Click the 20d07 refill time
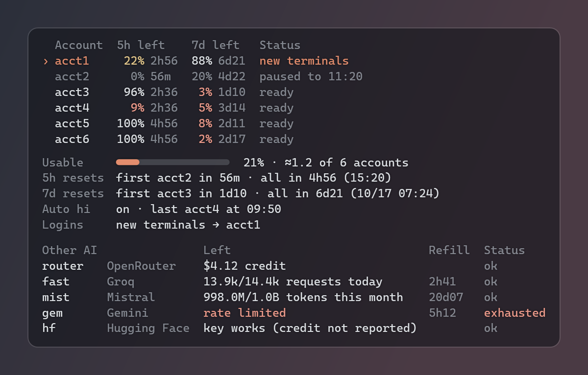 pyautogui.click(x=446, y=298)
